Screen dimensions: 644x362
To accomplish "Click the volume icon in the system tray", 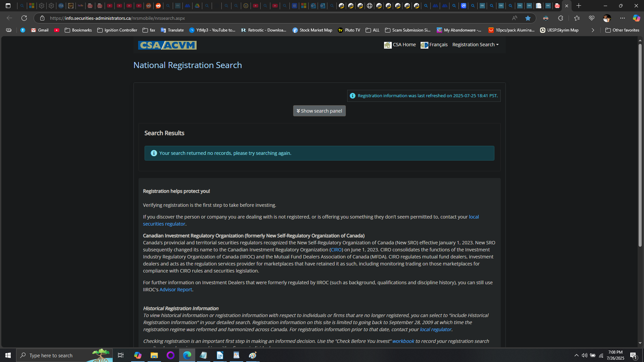I will click(584, 355).
